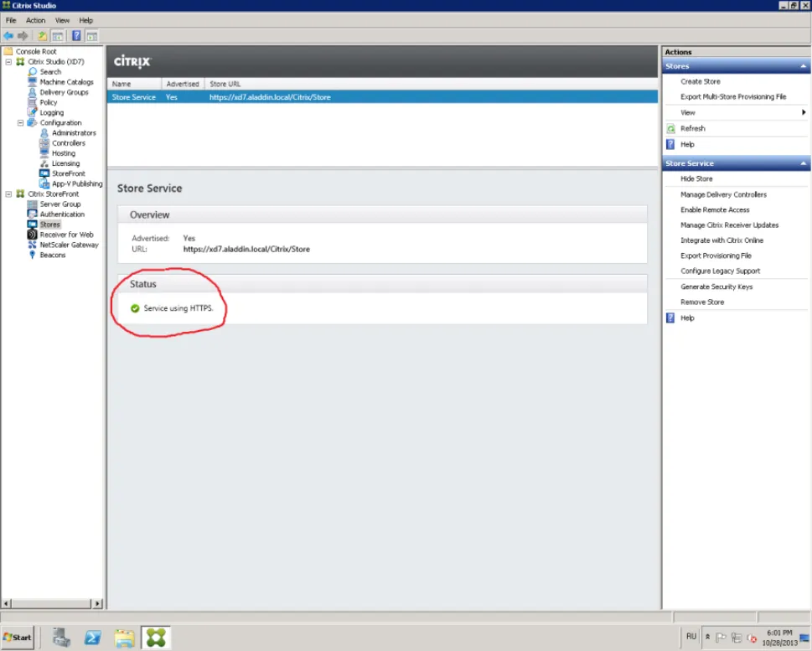
Task: Select the Beacons node
Action: (x=53, y=256)
